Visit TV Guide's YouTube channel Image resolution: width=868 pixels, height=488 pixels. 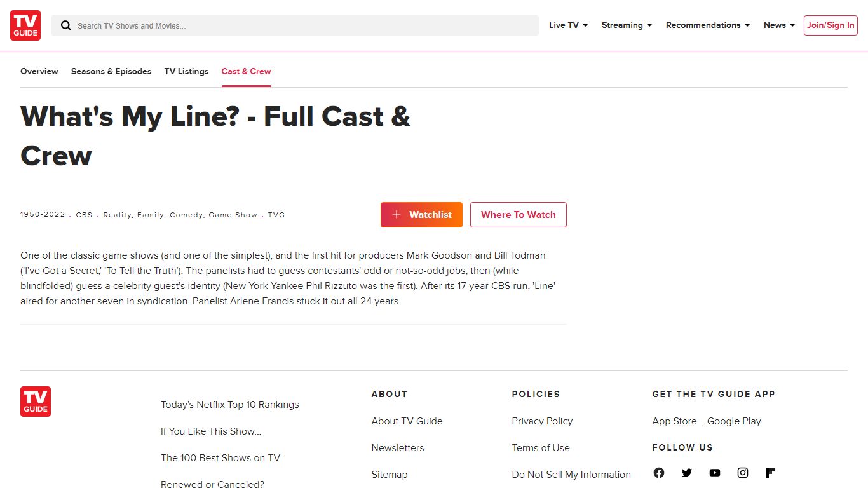pyautogui.click(x=715, y=473)
